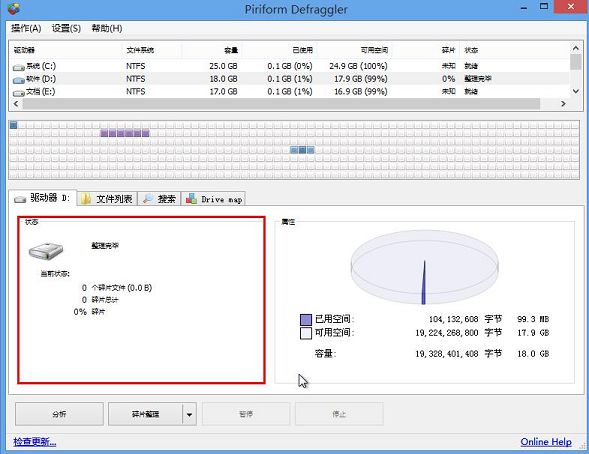Click the 16.9 GB (99%) free space cell
Image resolution: width=589 pixels, height=454 pixels.
361,92
